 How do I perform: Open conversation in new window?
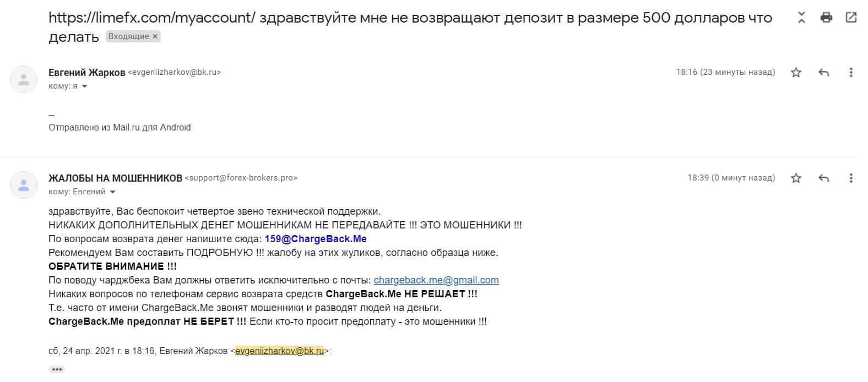[x=851, y=18]
